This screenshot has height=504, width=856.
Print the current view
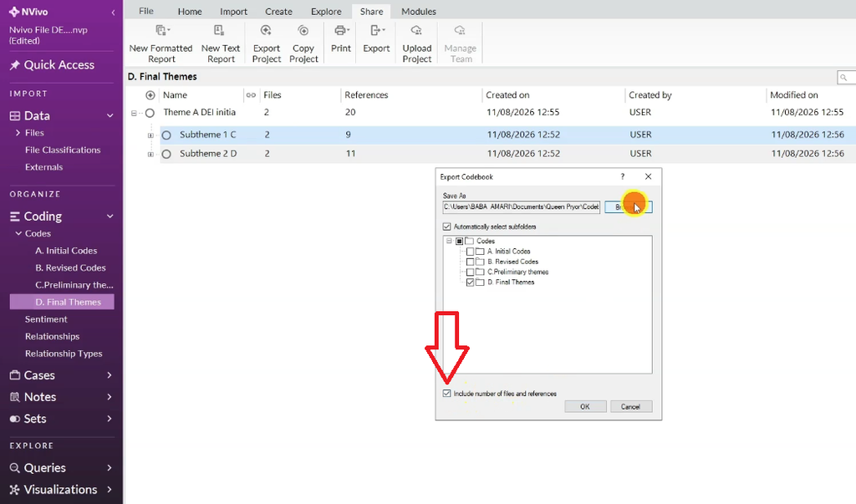tap(341, 38)
